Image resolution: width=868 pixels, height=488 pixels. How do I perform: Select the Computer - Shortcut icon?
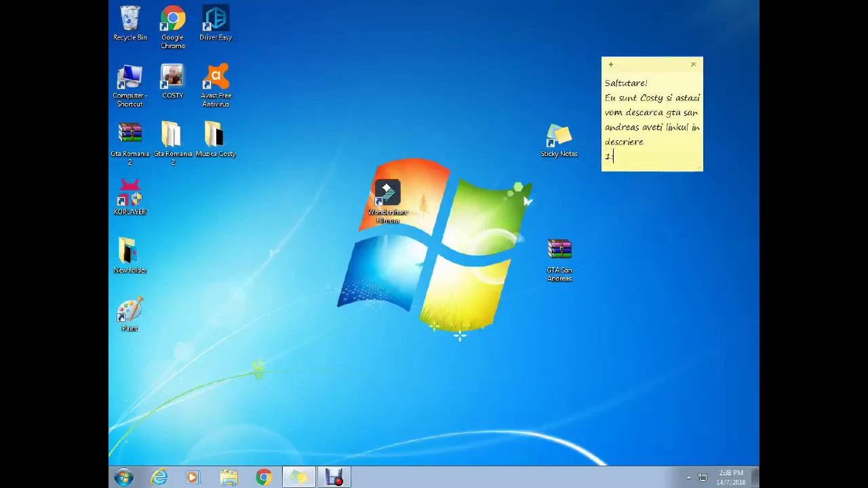130,85
